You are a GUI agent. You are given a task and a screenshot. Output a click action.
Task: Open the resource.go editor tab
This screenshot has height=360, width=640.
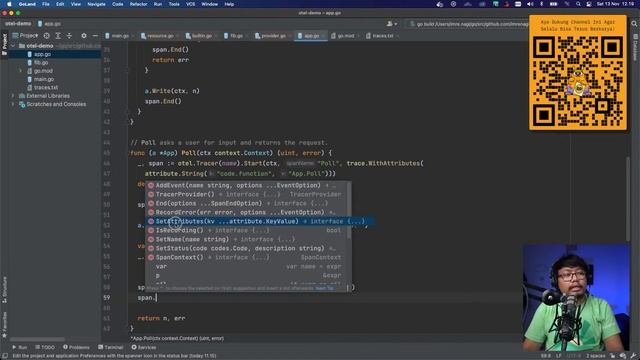click(160, 36)
